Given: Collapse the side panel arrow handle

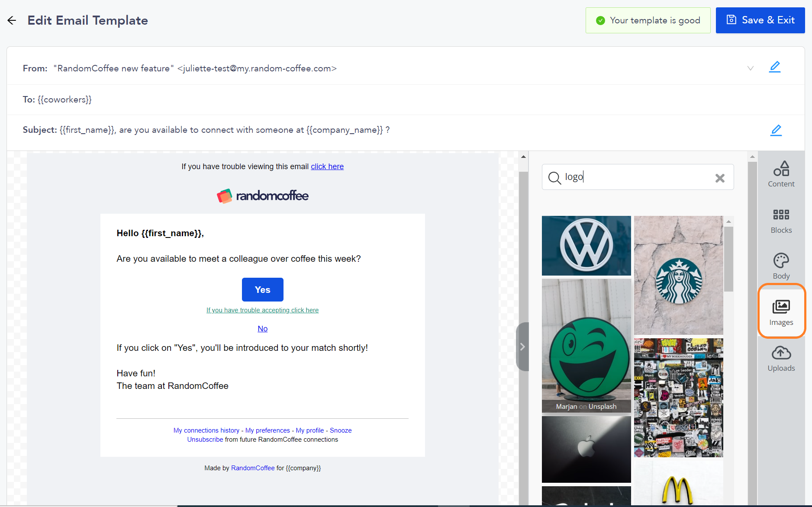Looking at the screenshot, I should [522, 347].
